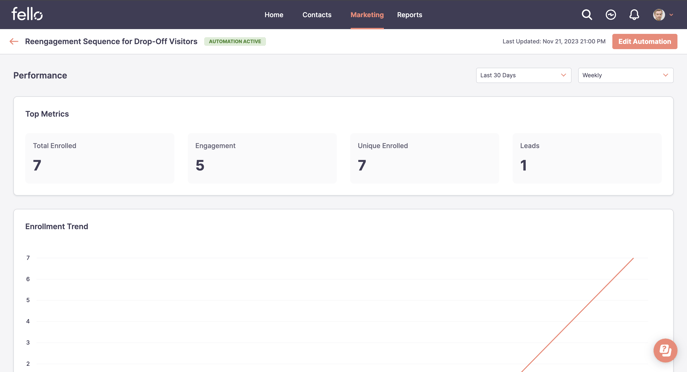
Task: Select the Total Enrolled metric card
Action: [x=100, y=158]
